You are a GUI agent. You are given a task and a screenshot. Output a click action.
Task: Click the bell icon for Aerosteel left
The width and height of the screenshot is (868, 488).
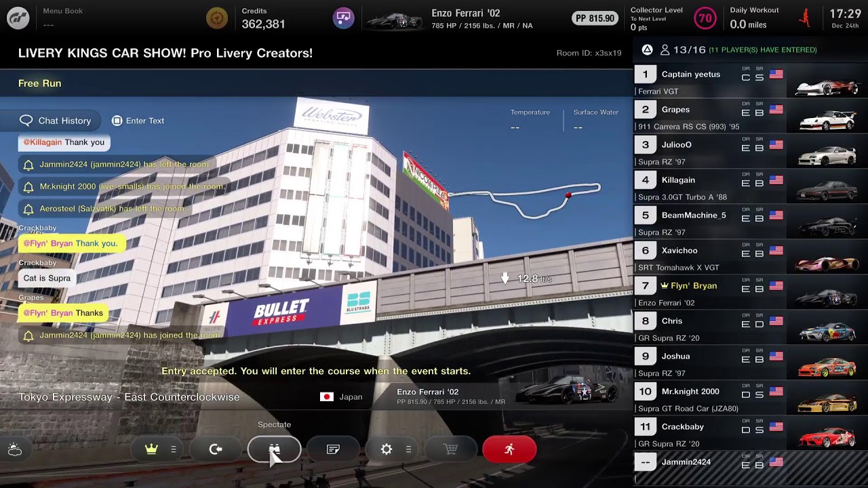(x=28, y=209)
